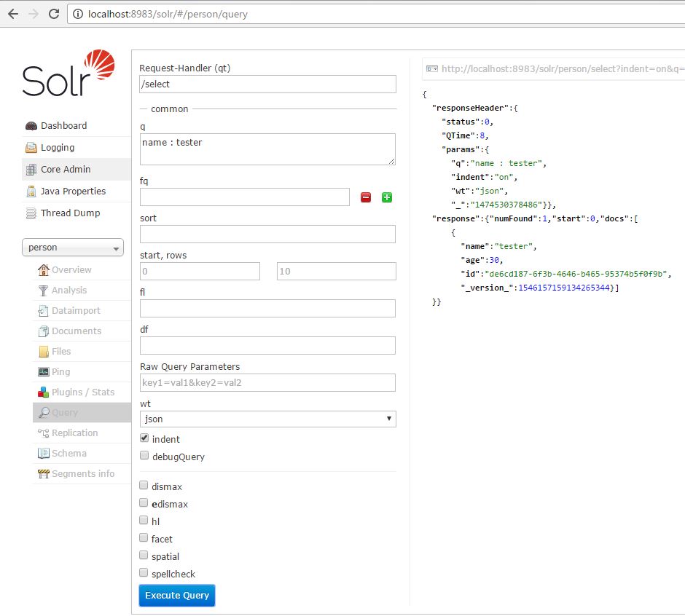
Task: Click the Dataimport document icon
Action: (x=43, y=311)
